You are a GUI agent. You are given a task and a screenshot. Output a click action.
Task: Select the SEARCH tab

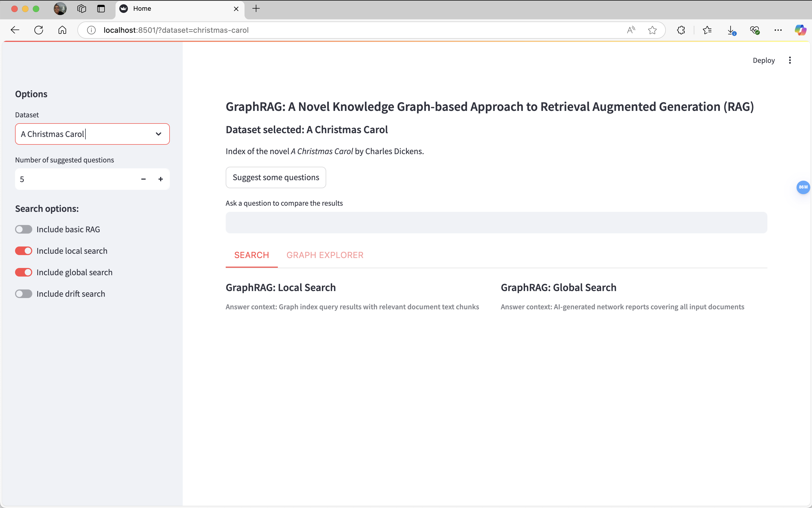coord(251,255)
